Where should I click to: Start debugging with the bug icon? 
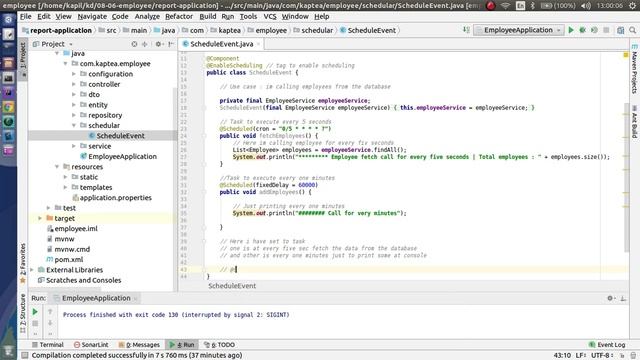pos(582,30)
